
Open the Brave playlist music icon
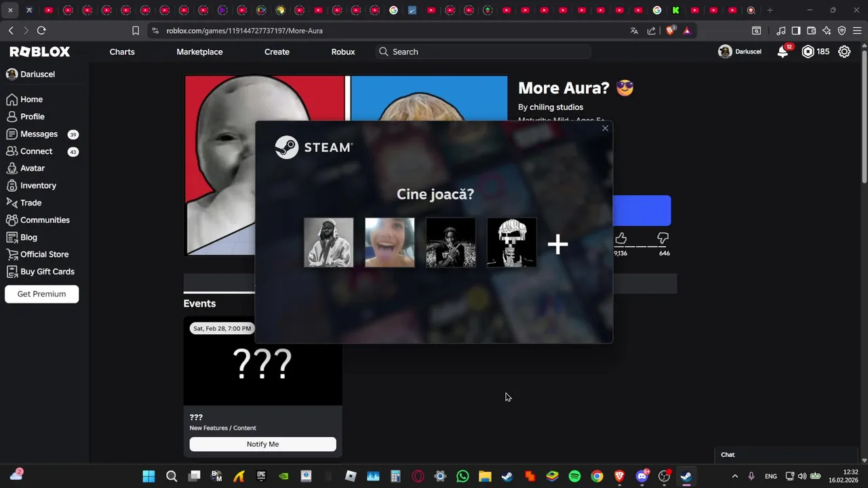pos(781,30)
